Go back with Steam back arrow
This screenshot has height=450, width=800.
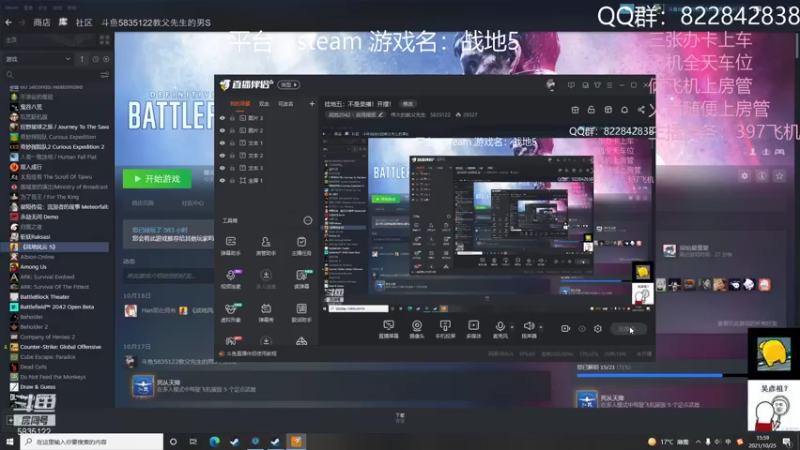pos(8,22)
